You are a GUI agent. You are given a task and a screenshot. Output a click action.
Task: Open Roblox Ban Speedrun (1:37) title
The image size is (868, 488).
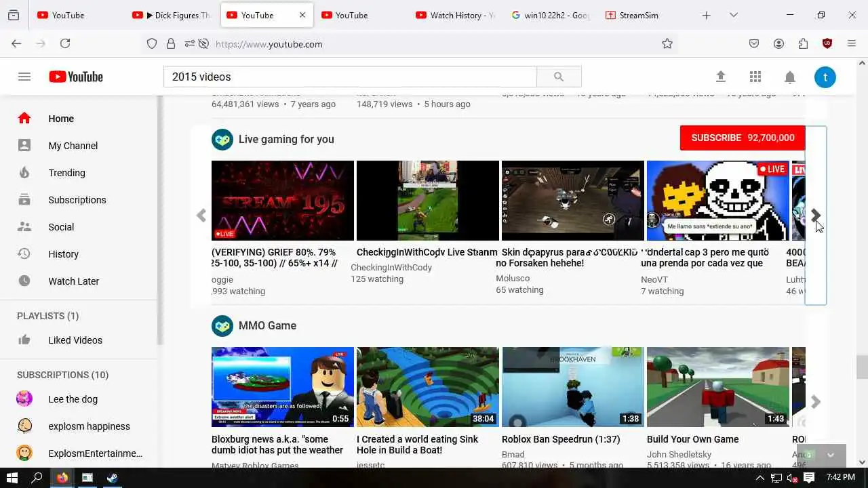click(x=561, y=439)
